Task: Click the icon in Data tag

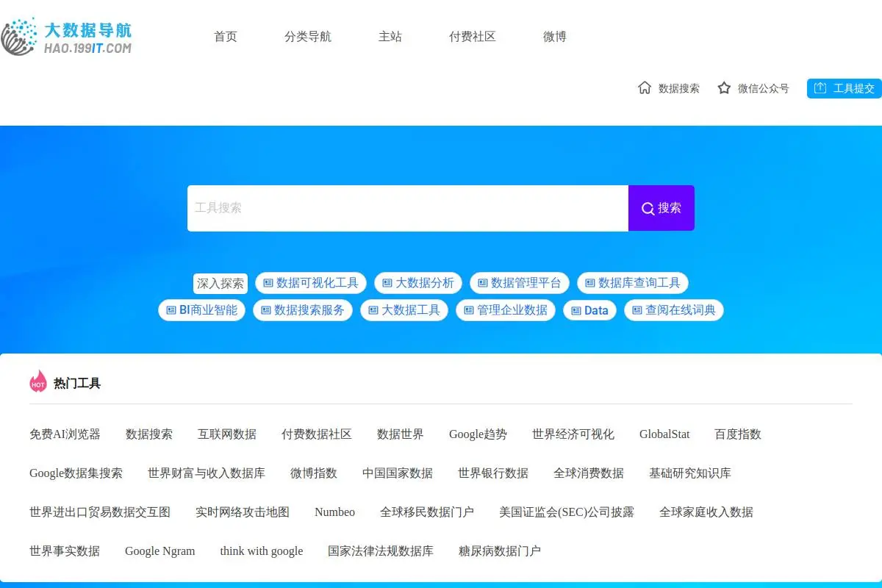Action: tap(576, 310)
